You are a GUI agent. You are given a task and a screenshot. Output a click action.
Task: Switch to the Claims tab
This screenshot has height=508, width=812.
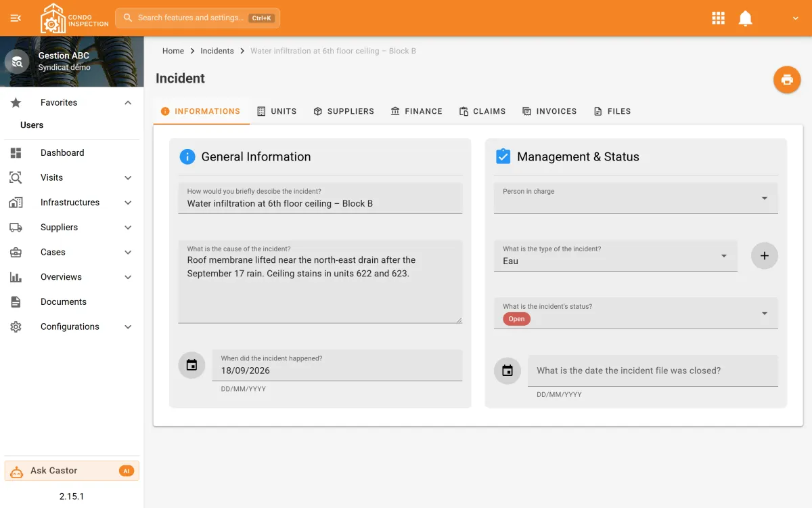[482, 111]
